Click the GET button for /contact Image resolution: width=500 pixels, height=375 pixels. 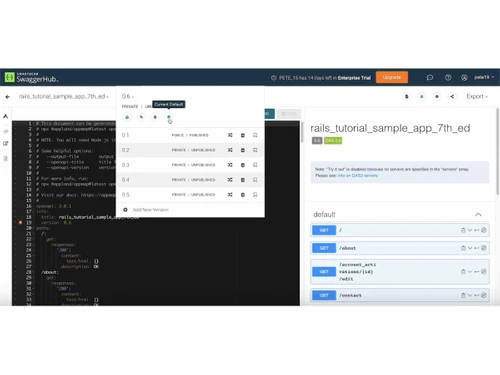[x=324, y=295]
